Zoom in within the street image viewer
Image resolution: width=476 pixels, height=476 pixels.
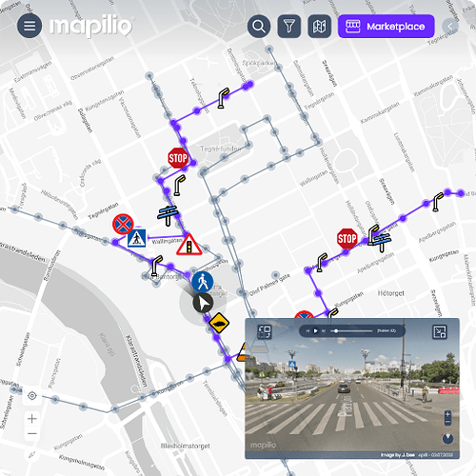coord(447,414)
